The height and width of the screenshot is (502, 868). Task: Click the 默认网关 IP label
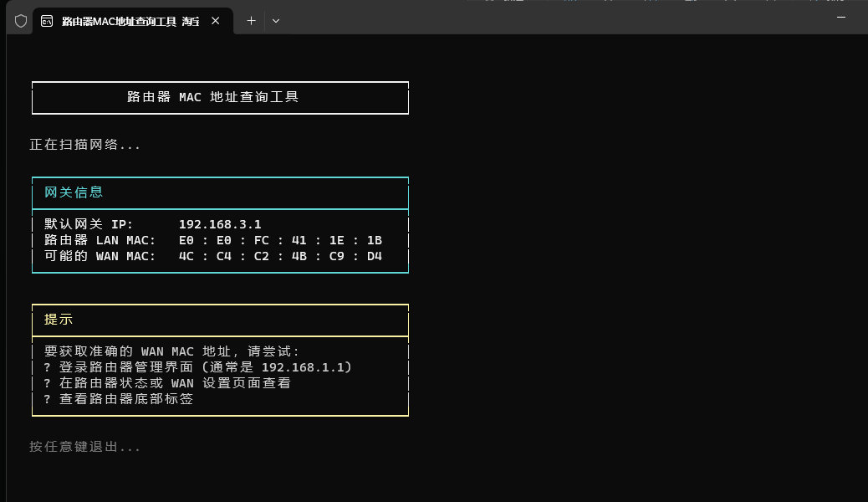click(89, 224)
